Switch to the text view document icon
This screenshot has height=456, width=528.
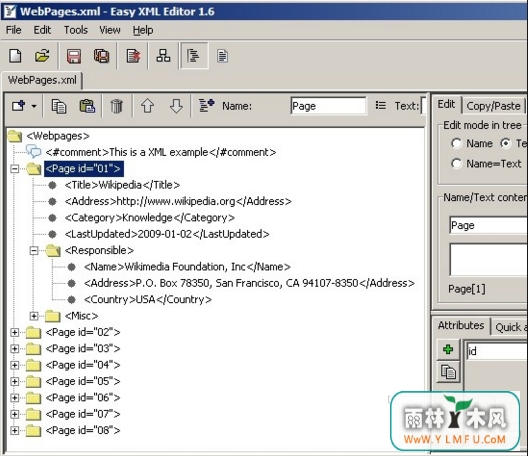[222, 56]
